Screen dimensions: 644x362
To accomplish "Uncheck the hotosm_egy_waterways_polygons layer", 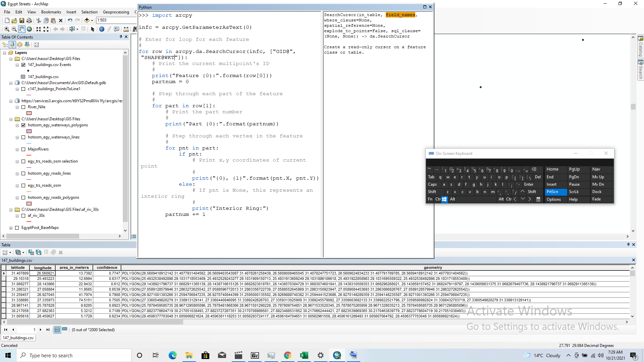I will [23, 125].
